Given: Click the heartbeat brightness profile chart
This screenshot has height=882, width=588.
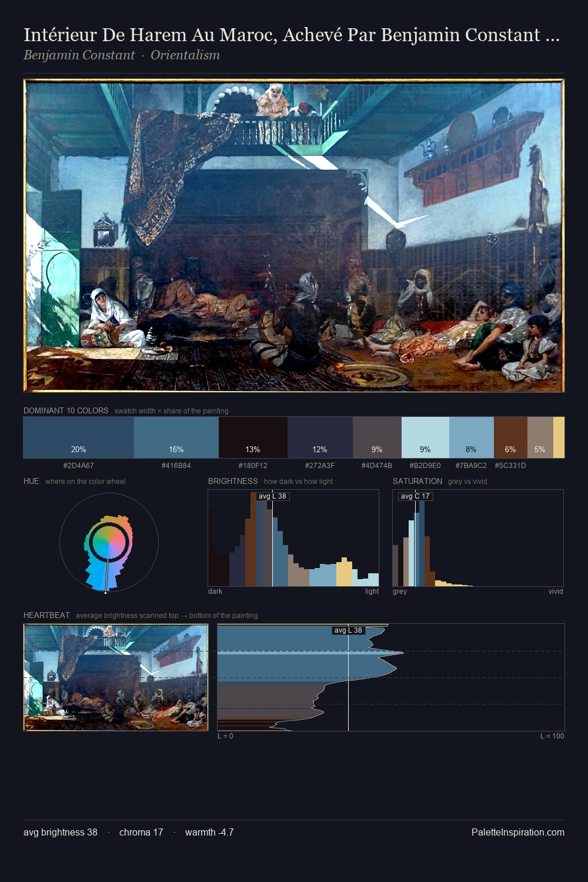Looking at the screenshot, I should point(391,677).
